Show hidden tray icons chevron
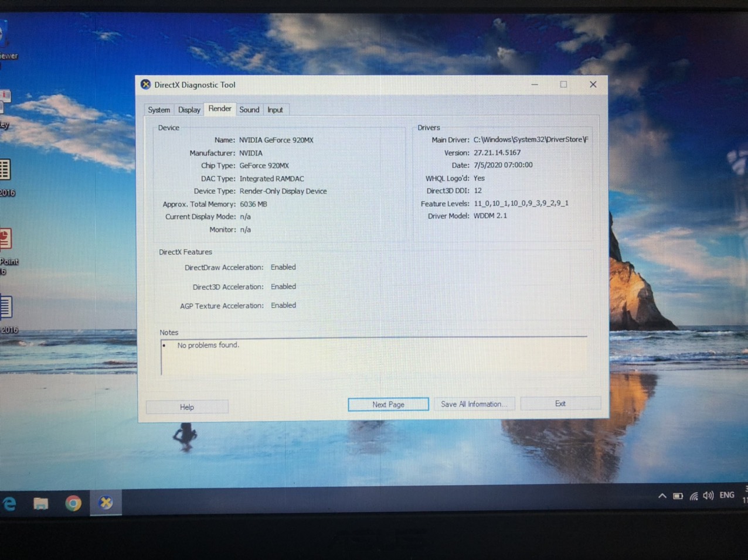The image size is (748, 560). click(662, 496)
